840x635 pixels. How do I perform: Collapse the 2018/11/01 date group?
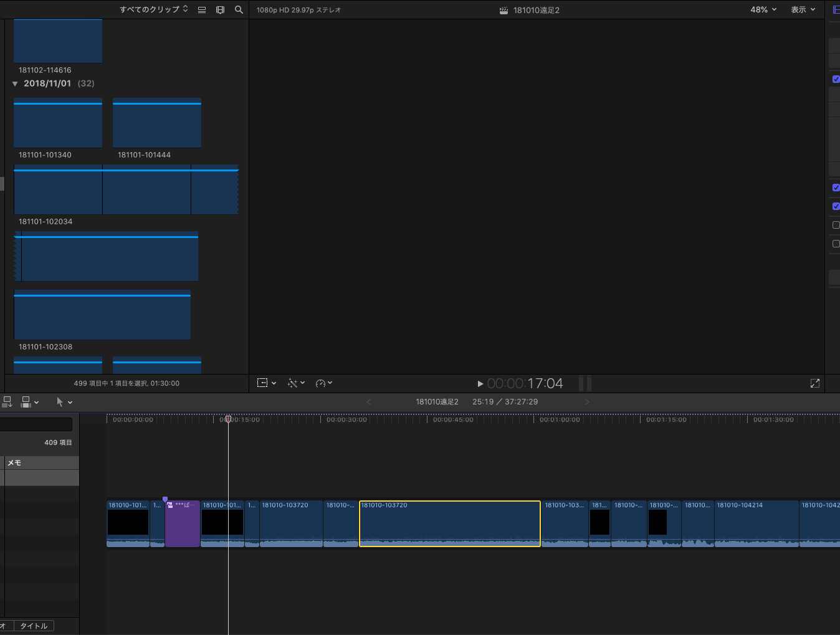15,84
